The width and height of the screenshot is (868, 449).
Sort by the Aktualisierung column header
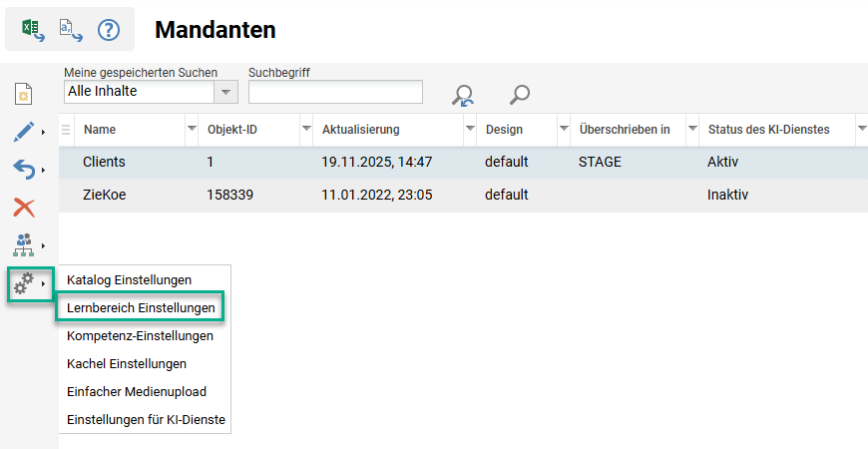(361, 130)
